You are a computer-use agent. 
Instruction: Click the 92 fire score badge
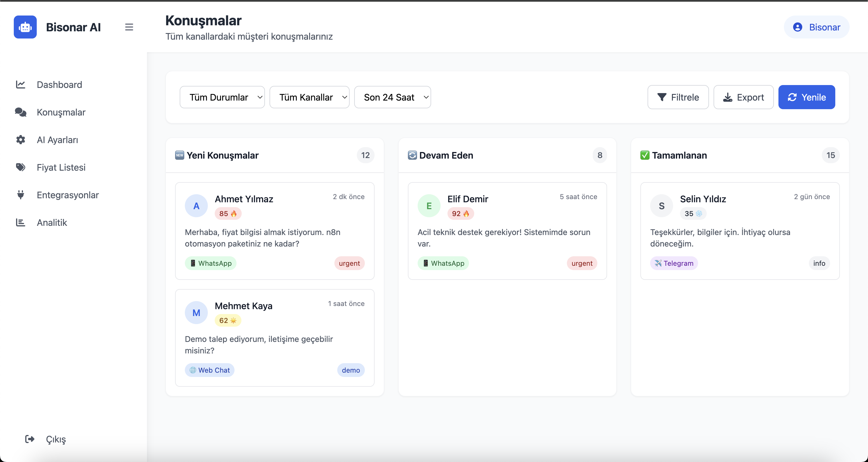461,213
